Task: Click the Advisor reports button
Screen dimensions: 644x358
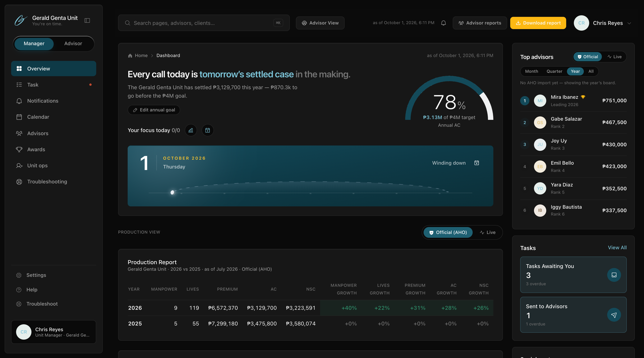Action: point(480,23)
